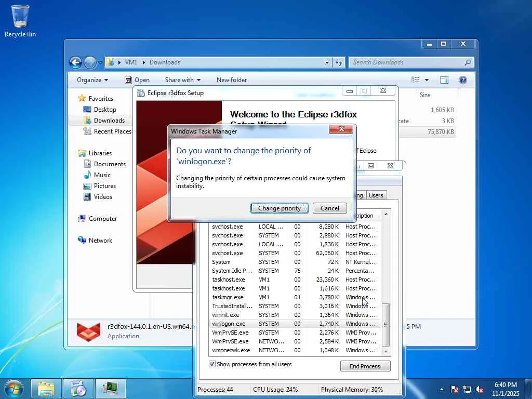Select svchost.exe using 62,060 K

(x=295, y=253)
